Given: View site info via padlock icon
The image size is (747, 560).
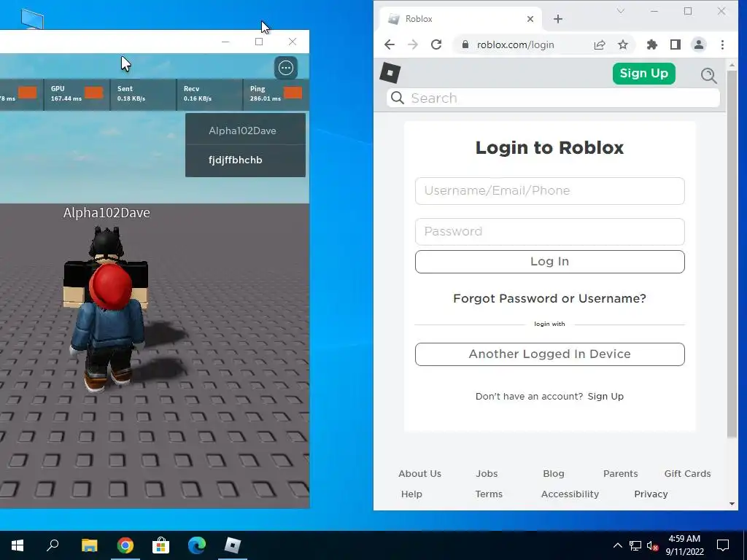Looking at the screenshot, I should click(465, 44).
